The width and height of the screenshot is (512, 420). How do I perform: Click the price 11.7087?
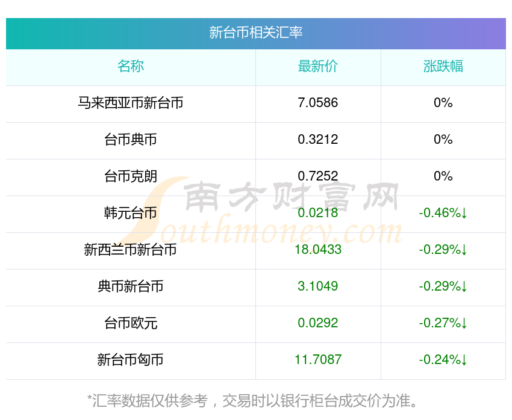[x=317, y=360]
